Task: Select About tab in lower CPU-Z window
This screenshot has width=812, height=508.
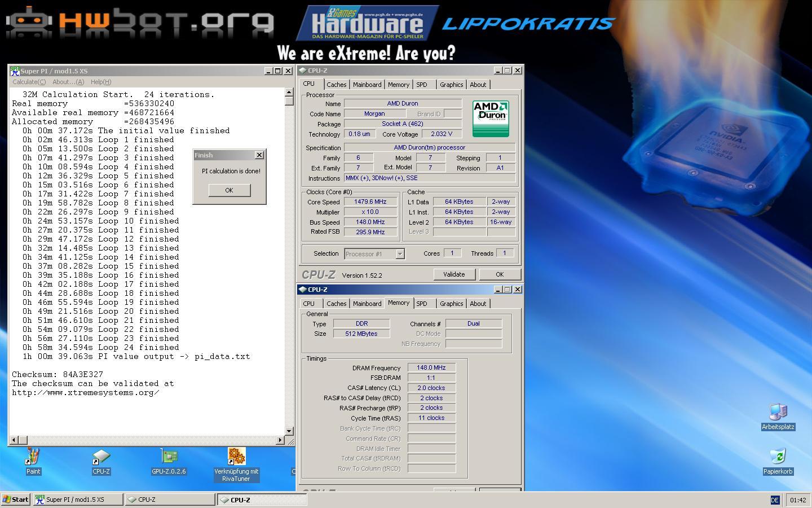Action: pos(478,304)
